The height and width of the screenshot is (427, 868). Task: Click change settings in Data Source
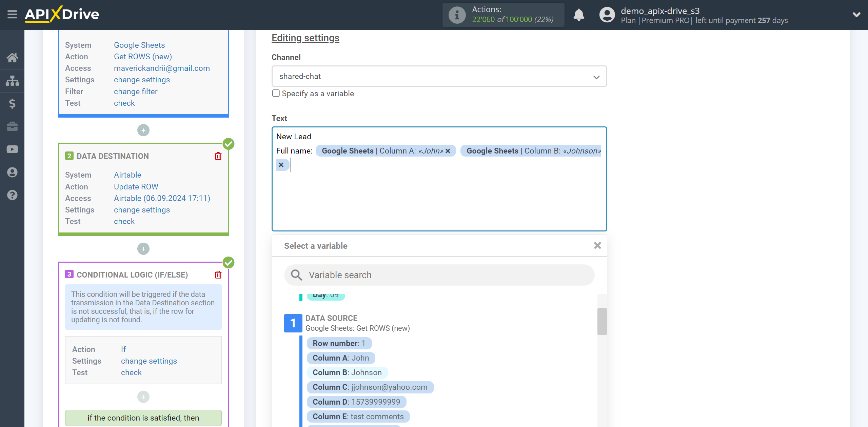pos(142,80)
